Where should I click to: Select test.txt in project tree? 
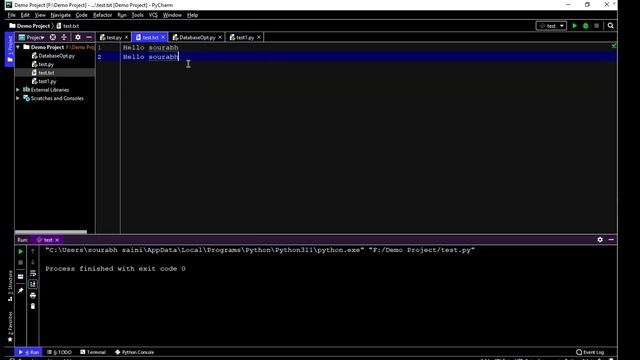pos(43,73)
